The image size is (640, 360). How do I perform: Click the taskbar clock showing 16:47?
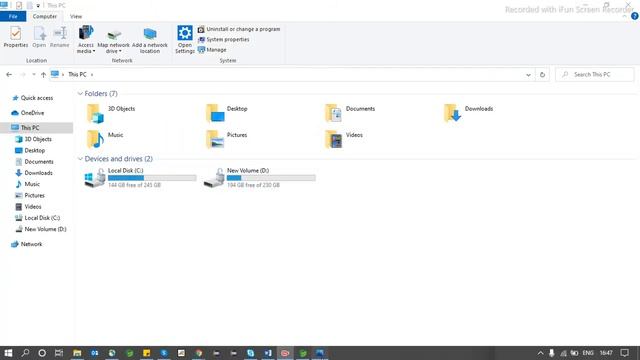coord(606,353)
